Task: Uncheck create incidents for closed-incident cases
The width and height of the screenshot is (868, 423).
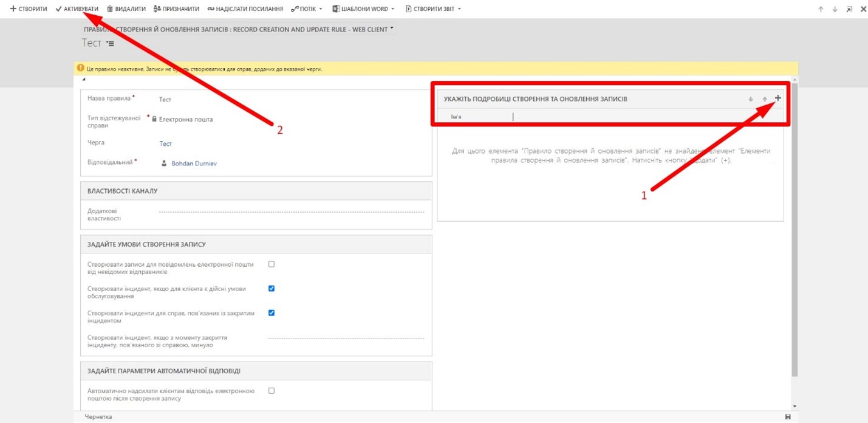Action: (272, 313)
